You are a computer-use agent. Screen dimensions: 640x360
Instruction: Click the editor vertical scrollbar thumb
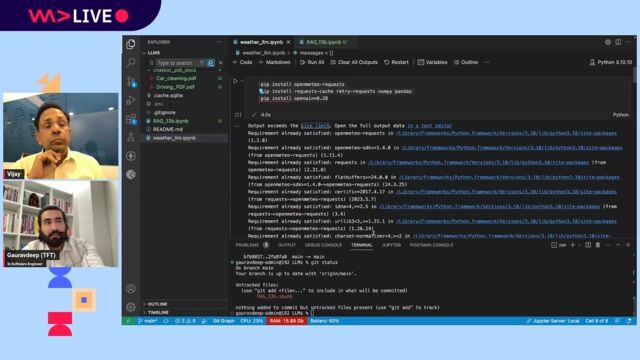point(634,76)
